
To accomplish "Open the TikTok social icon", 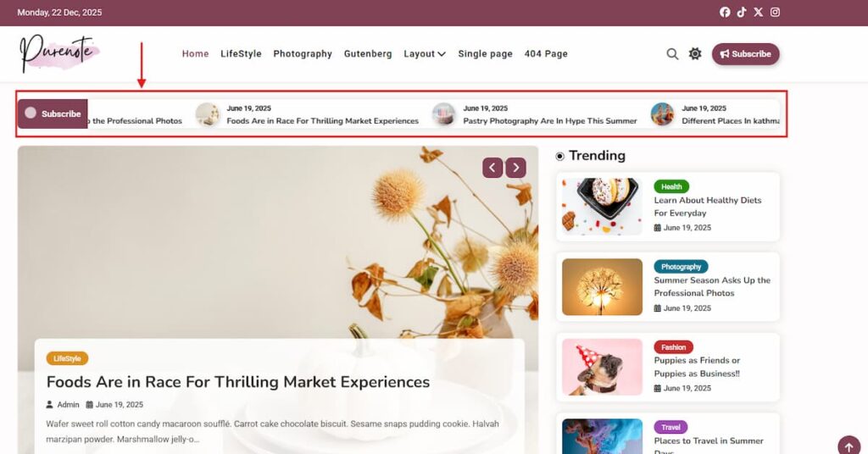I will pyautogui.click(x=742, y=12).
